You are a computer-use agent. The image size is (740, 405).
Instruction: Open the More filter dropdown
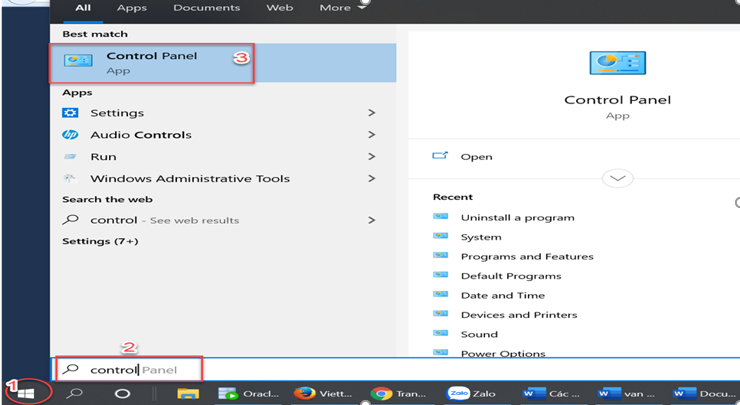click(343, 8)
